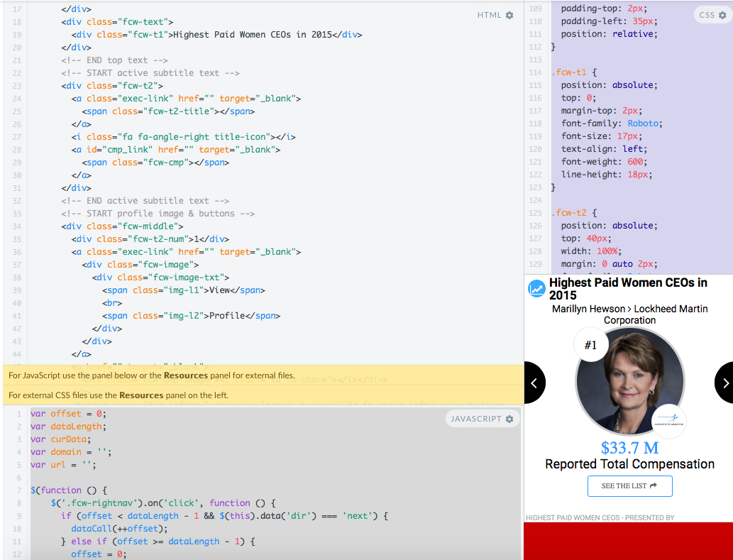Screen dimensions: 733x560
Task: Click Marillyn Hewson's profile photo
Action: coord(629,381)
